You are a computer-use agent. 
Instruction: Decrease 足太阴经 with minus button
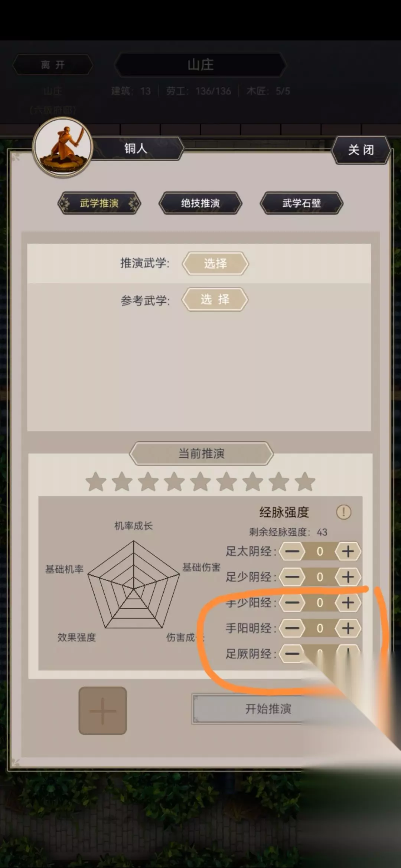(x=292, y=552)
